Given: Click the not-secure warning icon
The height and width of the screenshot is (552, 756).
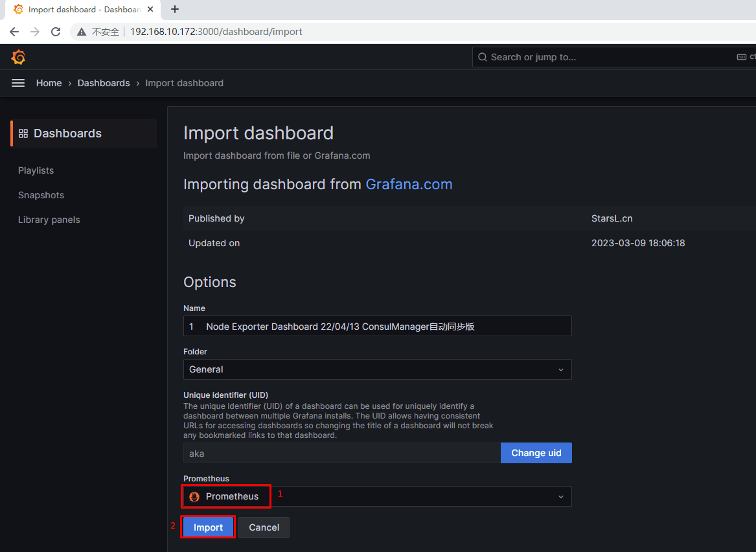Looking at the screenshot, I should tap(82, 32).
